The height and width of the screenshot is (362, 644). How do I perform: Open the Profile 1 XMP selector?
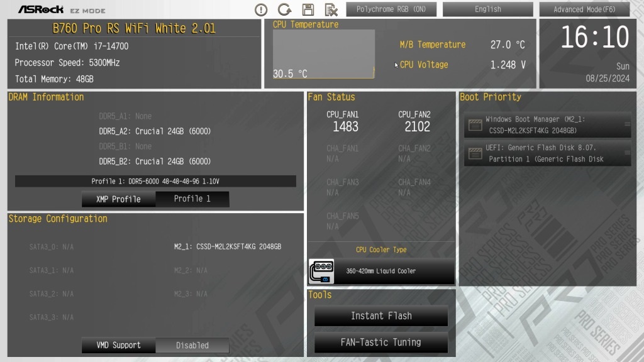pyautogui.click(x=192, y=199)
